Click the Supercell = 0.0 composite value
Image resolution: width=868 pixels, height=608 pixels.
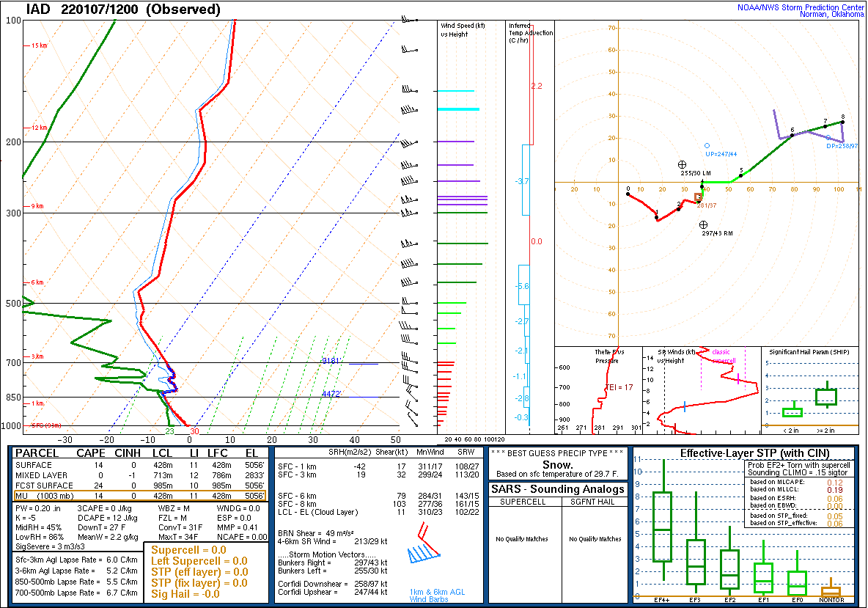(188, 550)
